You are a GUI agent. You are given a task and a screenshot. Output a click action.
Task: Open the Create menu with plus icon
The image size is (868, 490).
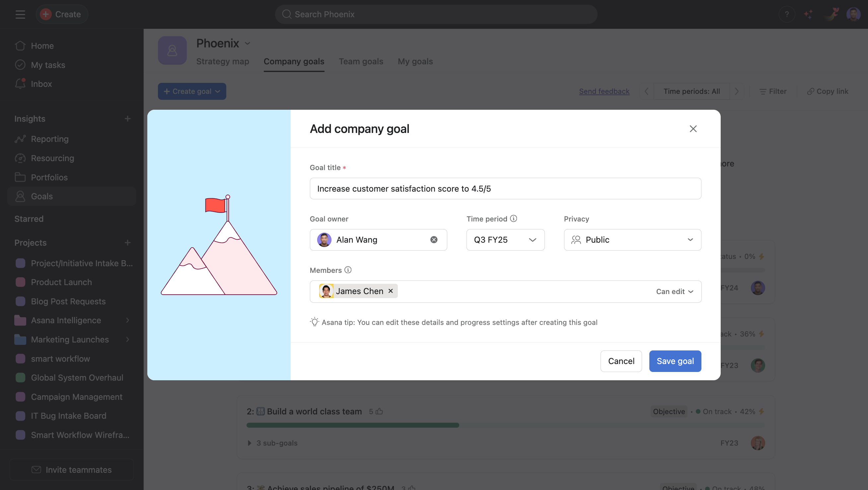[x=62, y=14]
